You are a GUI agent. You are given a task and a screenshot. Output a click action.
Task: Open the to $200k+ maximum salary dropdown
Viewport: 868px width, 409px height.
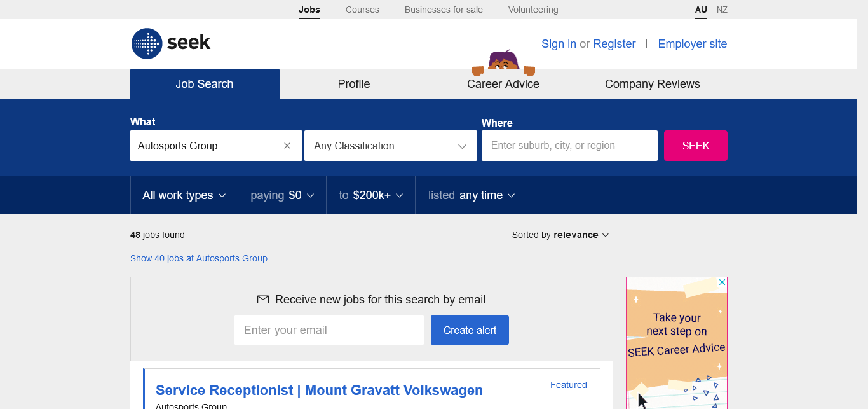coord(370,195)
